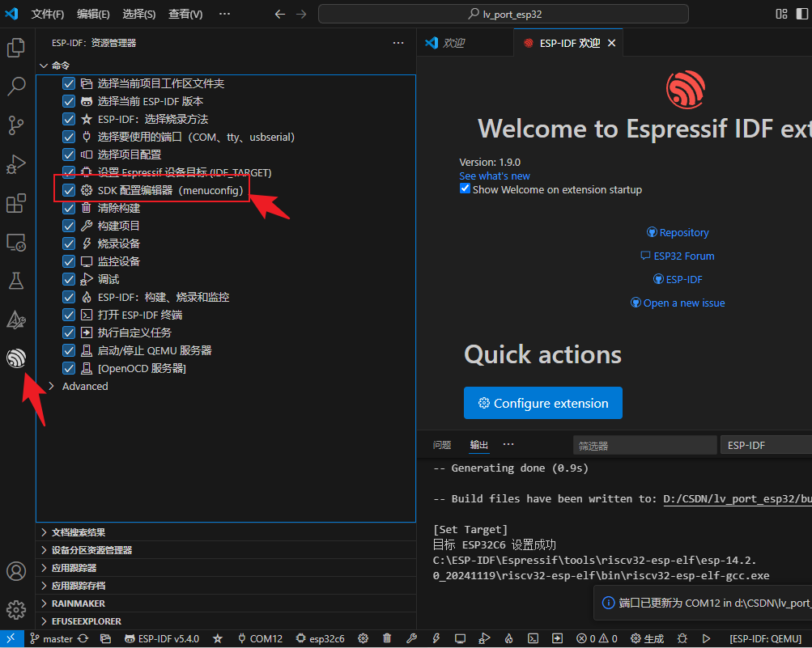Open the Repository link
The width and height of the screenshot is (812, 648).
678,232
